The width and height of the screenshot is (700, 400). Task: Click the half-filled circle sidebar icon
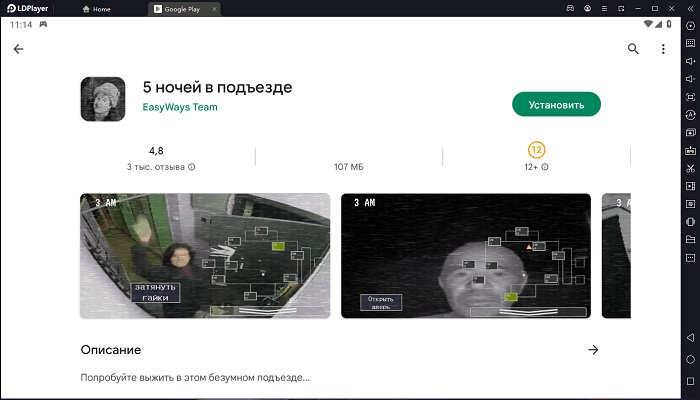[x=690, y=222]
